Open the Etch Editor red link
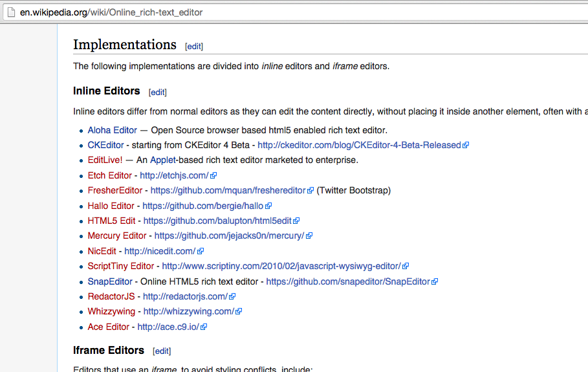 click(109, 175)
